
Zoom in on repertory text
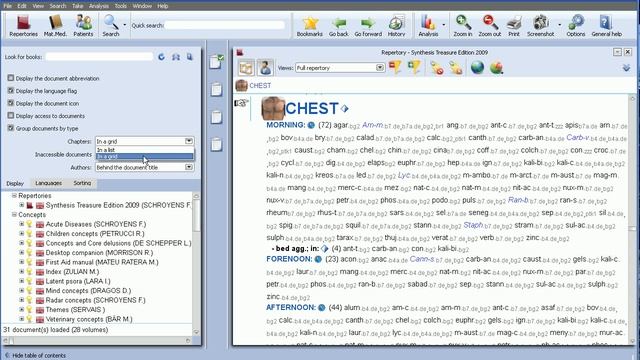click(x=463, y=25)
